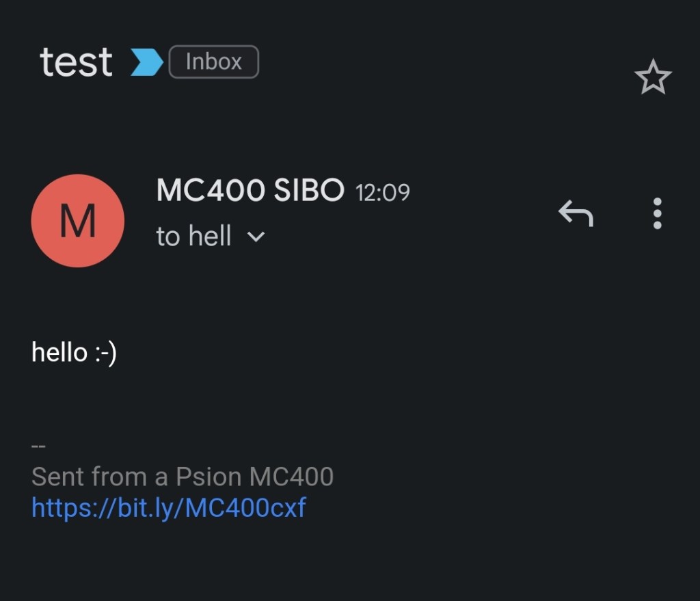Tap the reply arrow icon

pyautogui.click(x=576, y=213)
